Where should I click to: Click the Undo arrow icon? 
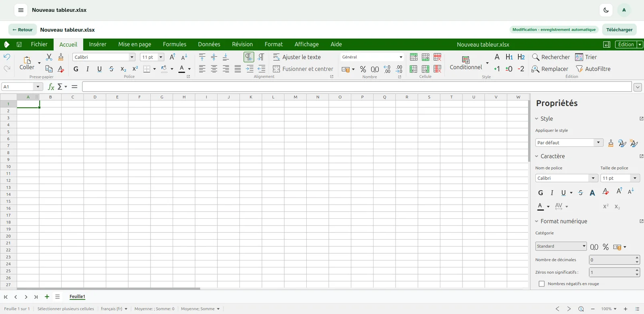coord(7,57)
